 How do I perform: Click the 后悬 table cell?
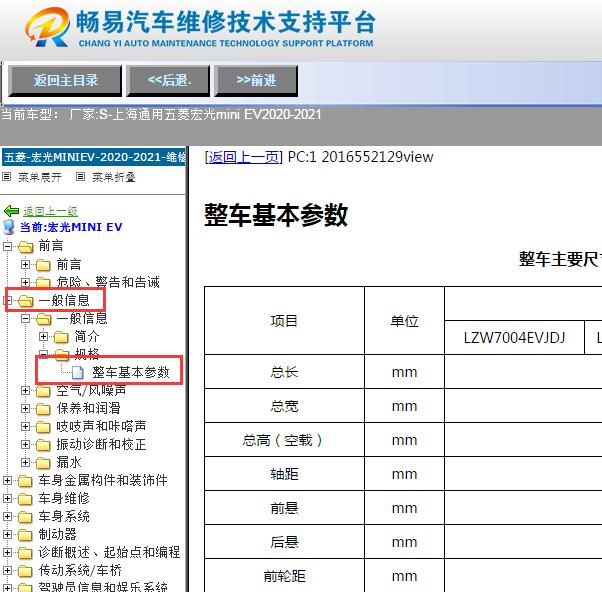tap(284, 542)
